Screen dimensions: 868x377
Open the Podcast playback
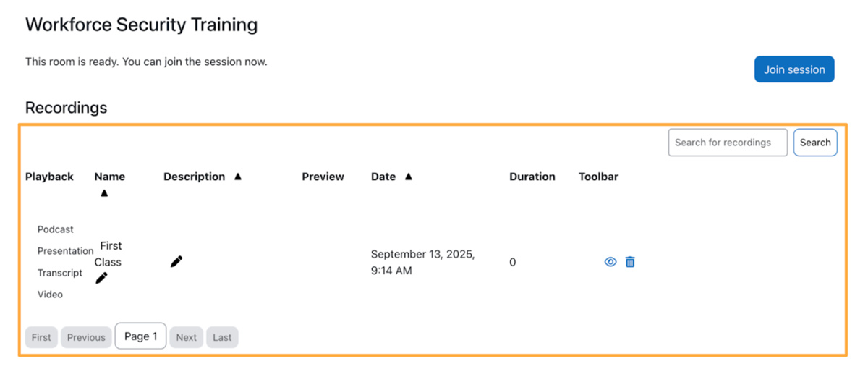click(56, 229)
